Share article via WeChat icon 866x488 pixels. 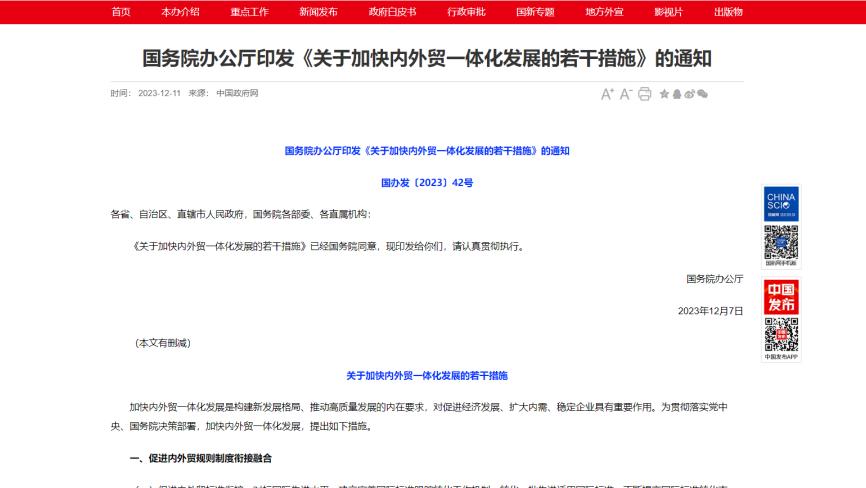702,94
